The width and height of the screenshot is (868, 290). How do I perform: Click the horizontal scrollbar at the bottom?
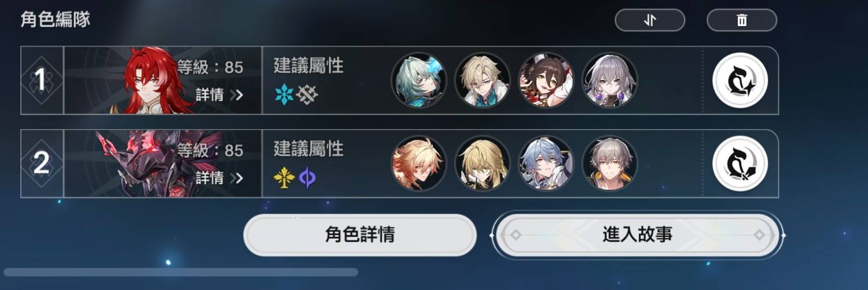(x=181, y=272)
